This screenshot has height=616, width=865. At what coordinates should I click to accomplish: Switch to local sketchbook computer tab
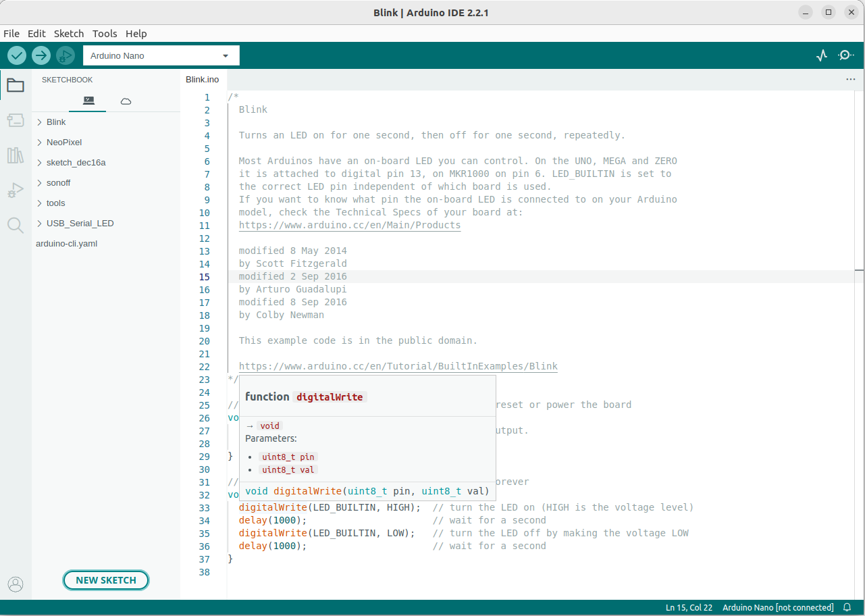88,101
